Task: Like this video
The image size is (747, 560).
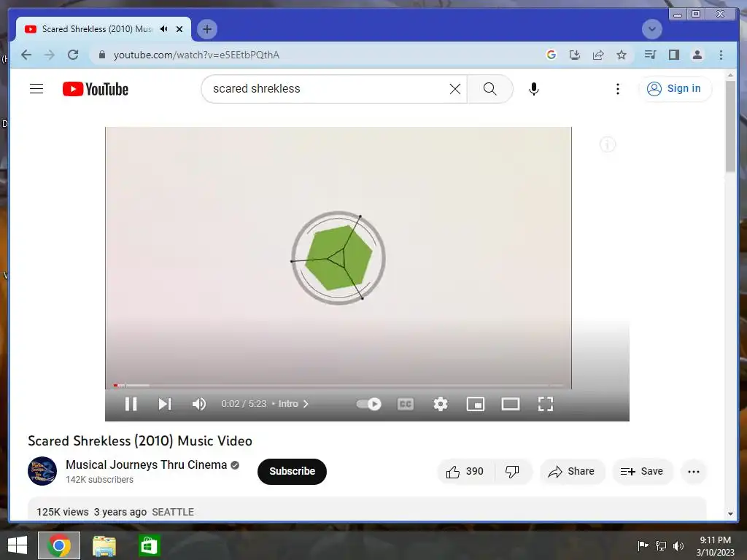Action: tap(465, 472)
